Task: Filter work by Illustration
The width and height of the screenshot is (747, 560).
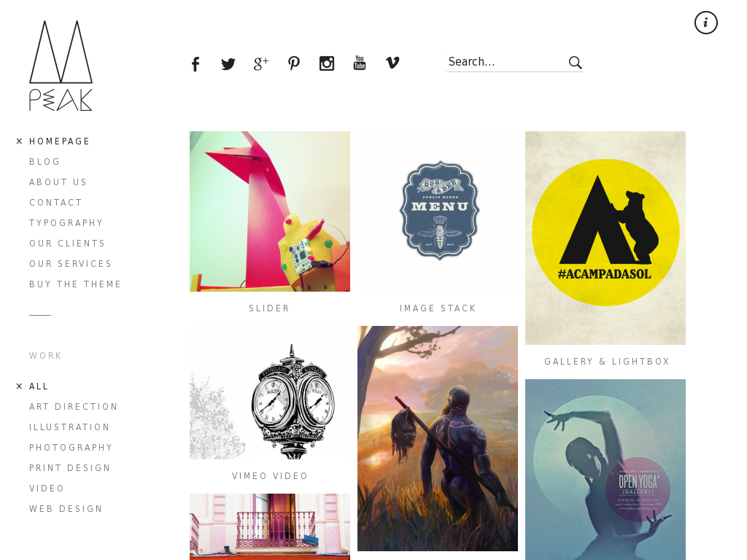Action: click(69, 427)
